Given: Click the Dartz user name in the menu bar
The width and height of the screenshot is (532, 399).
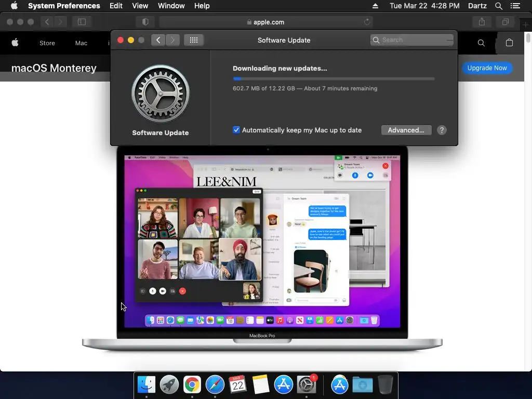Looking at the screenshot, I should tap(477, 6).
